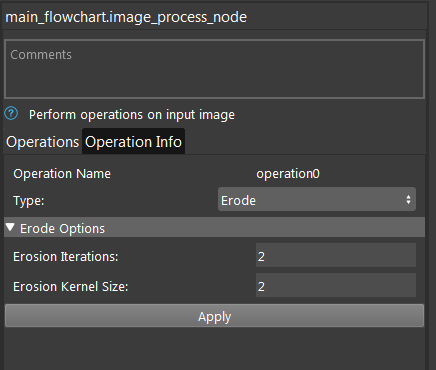Click the Erosion Kernel Size: label
Viewport: 436px width, 370px height.
71,287
